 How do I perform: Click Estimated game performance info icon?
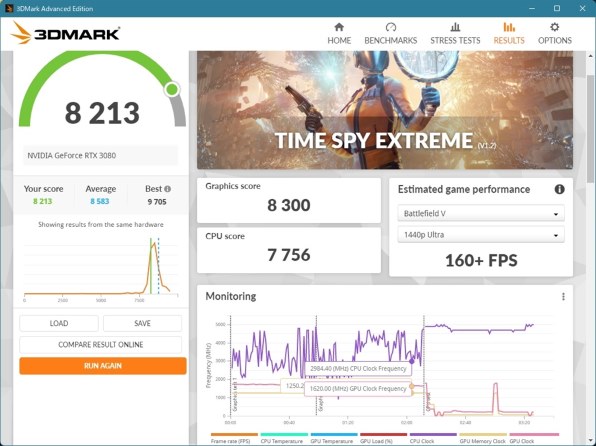click(559, 189)
